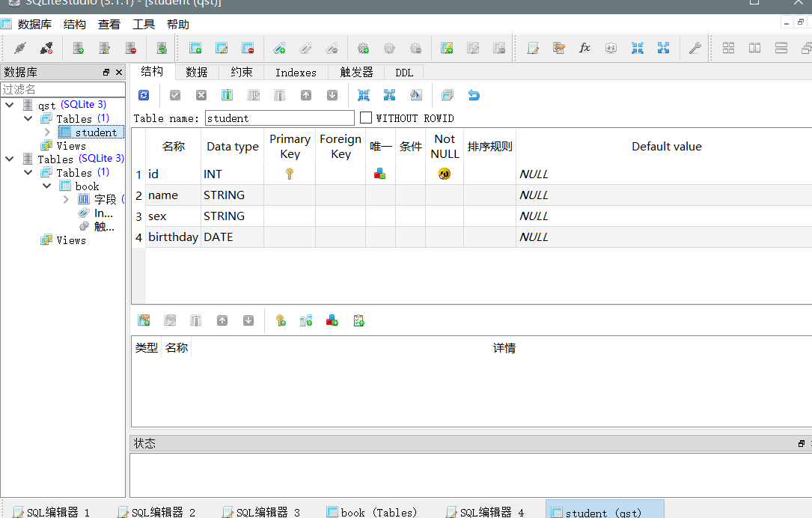Screen dimensions: 812x518
Task: Click the remove database icon
Action: coord(130,48)
